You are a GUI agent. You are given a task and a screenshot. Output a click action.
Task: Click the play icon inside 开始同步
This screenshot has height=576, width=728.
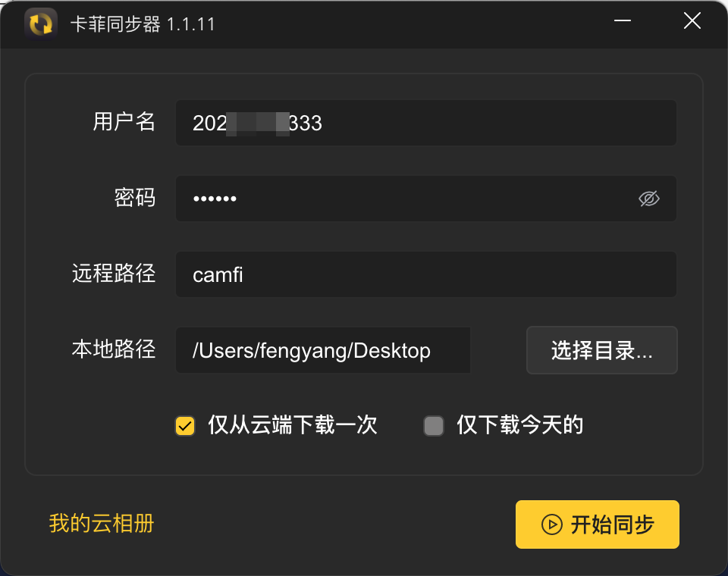coord(551,524)
